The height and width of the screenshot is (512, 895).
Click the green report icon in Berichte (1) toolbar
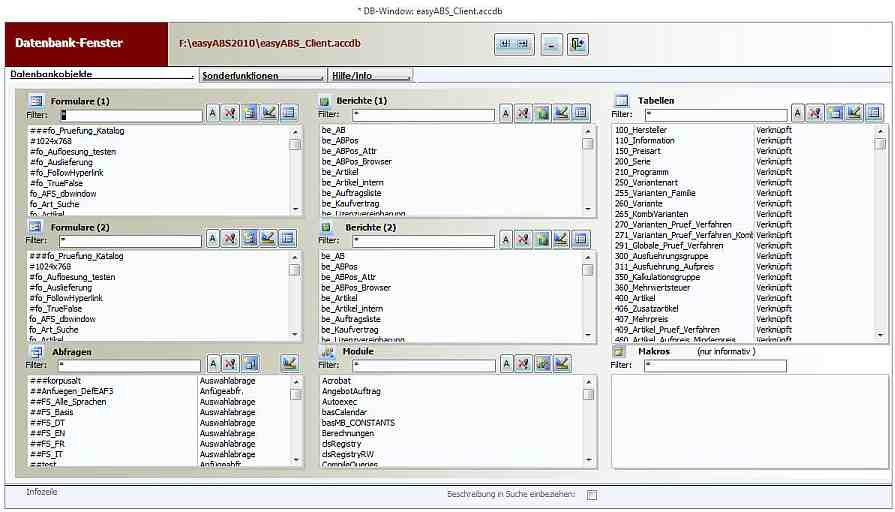coord(542,114)
